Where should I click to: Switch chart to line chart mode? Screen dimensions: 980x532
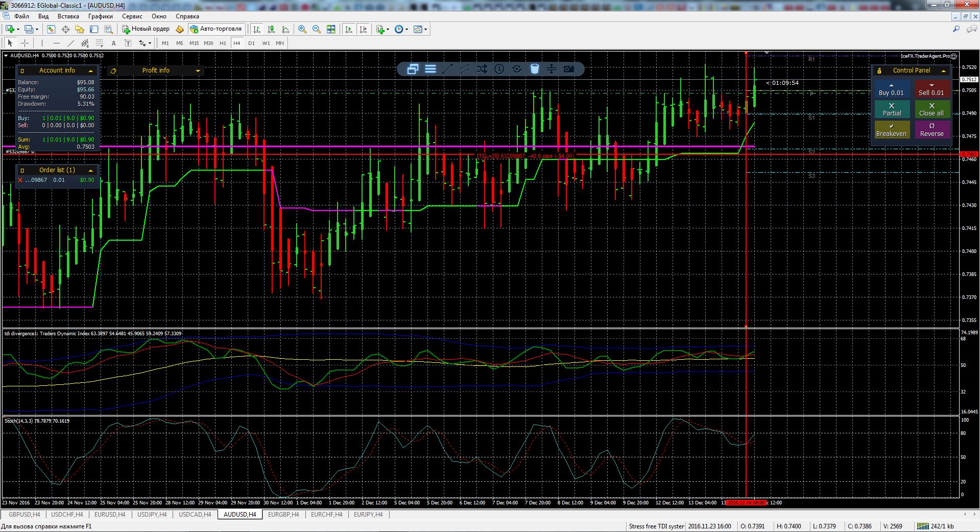285,29
